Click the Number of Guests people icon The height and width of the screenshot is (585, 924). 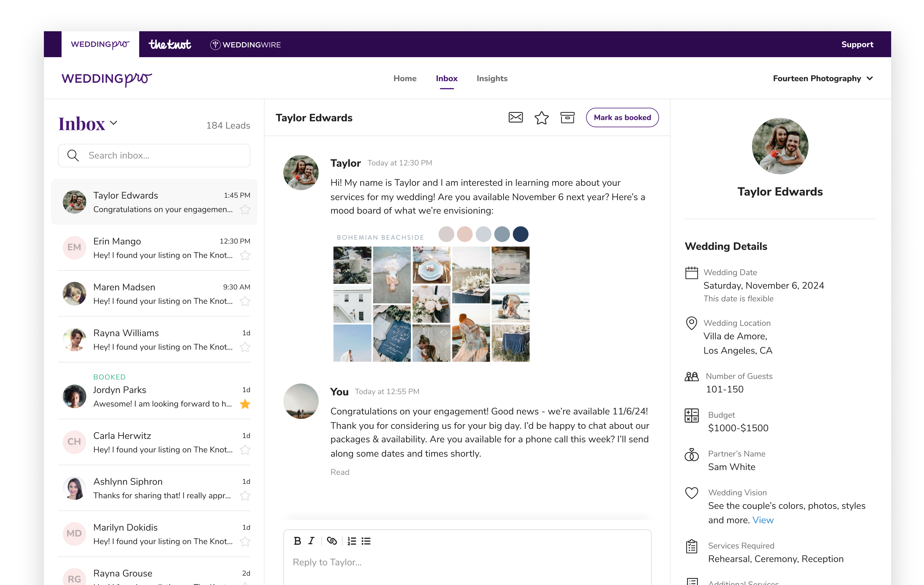(692, 377)
